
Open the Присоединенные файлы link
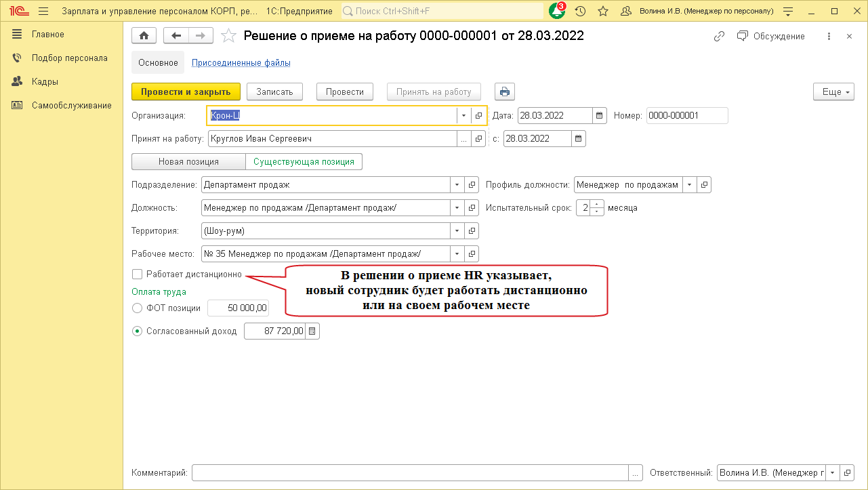(241, 63)
